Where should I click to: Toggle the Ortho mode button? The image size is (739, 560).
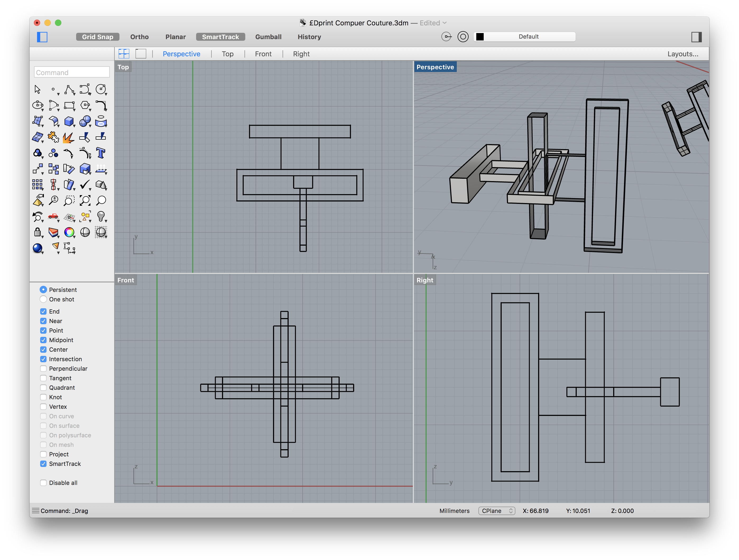pos(139,37)
